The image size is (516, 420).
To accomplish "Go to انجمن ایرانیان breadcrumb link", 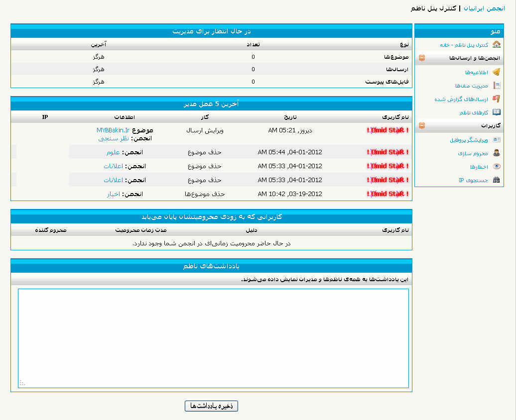I will (484, 8).
